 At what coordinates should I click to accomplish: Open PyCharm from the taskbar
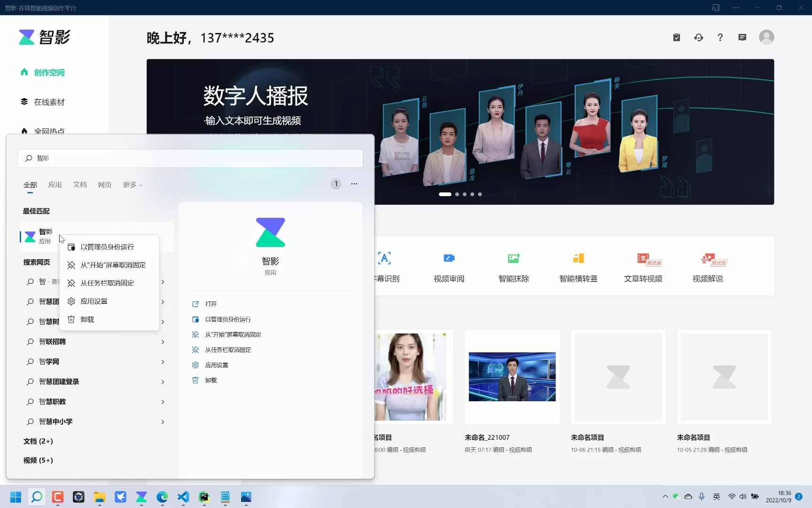204,497
